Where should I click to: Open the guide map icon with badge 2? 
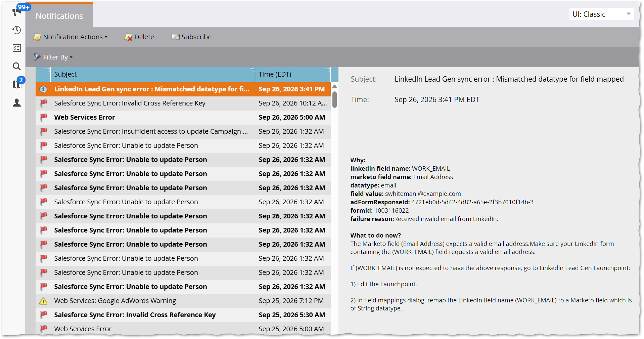[x=17, y=84]
